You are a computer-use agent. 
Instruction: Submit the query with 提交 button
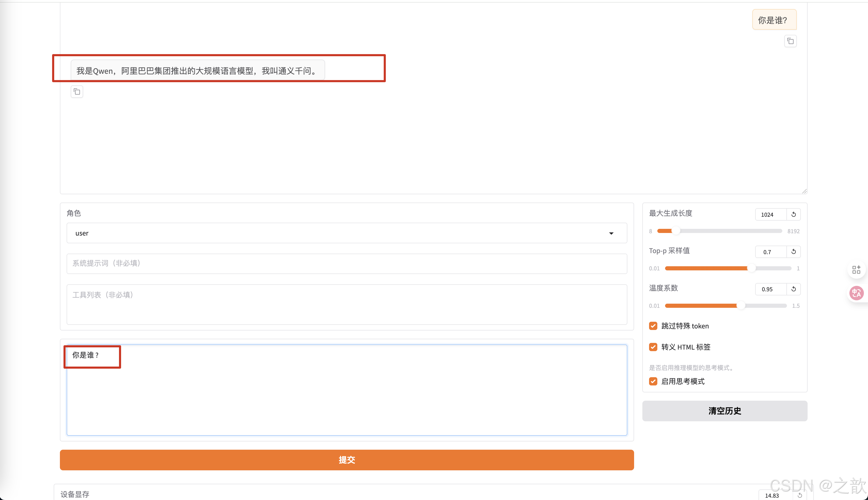coord(347,460)
